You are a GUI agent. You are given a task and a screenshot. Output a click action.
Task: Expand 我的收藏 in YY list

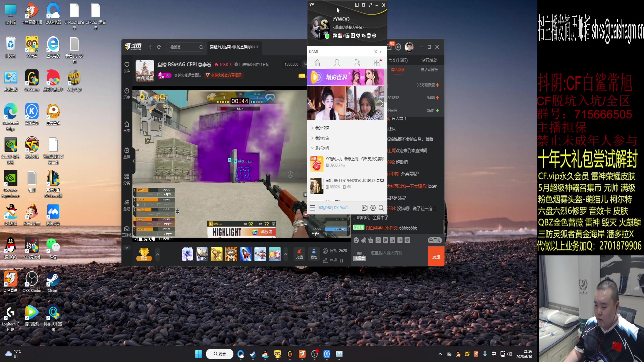[x=321, y=138]
